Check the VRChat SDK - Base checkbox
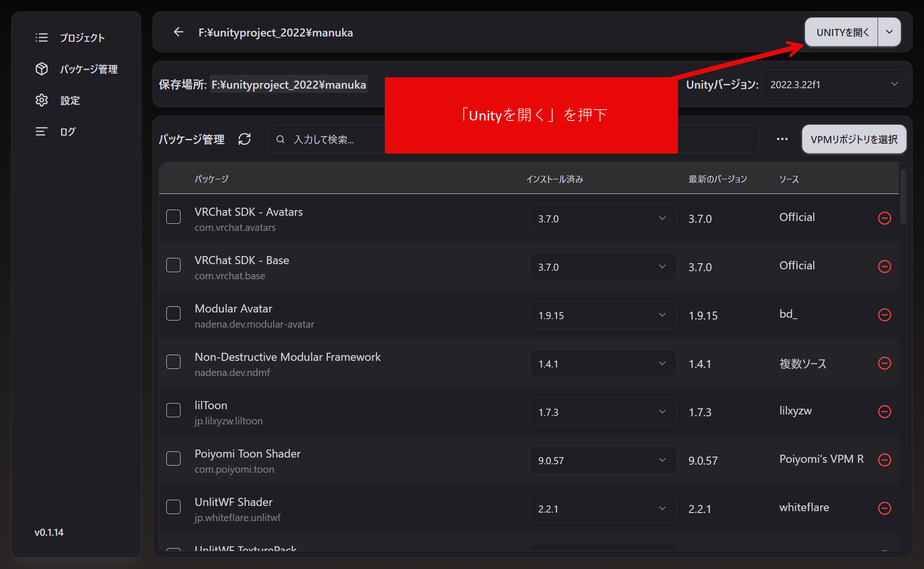Viewport: 924px width, 569px height. pos(173,265)
